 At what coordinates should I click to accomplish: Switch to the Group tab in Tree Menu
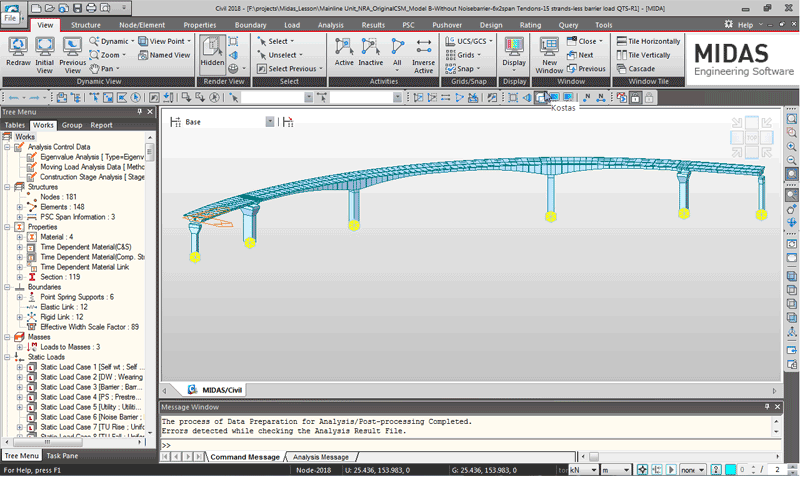click(72, 125)
